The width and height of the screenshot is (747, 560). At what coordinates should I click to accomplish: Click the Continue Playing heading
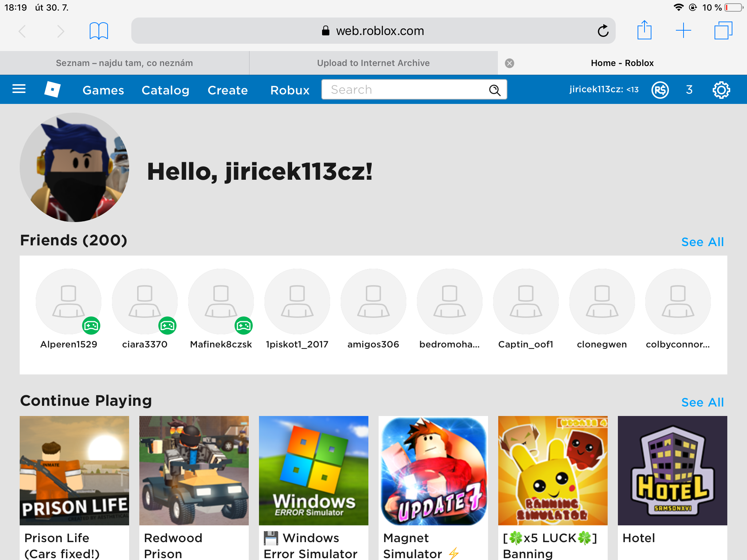[x=86, y=401]
